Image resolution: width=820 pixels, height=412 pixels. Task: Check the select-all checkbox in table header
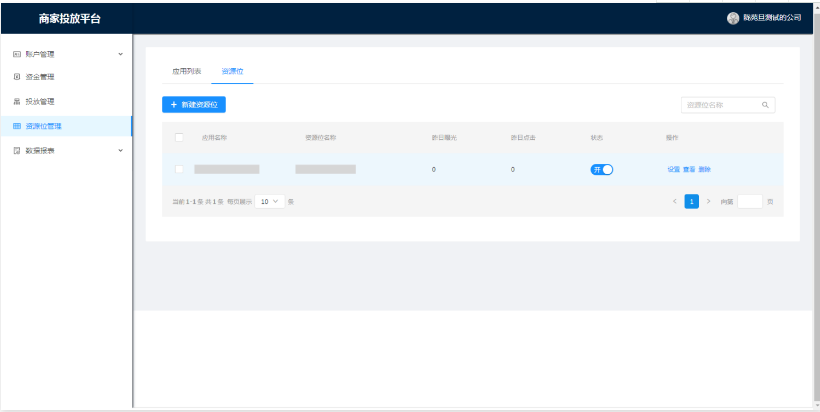[179, 137]
